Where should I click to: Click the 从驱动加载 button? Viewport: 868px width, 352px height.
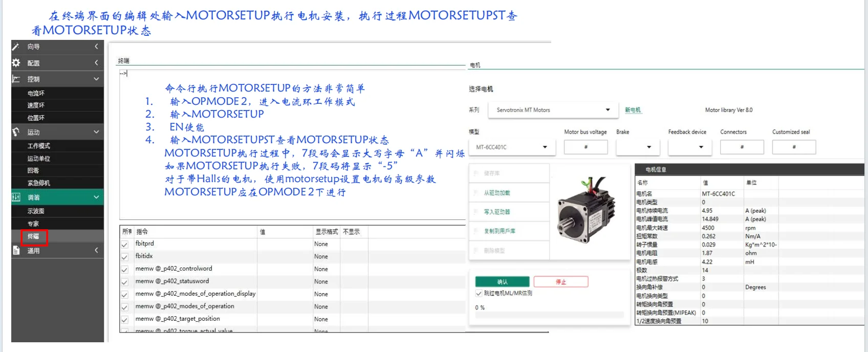pyautogui.click(x=509, y=193)
